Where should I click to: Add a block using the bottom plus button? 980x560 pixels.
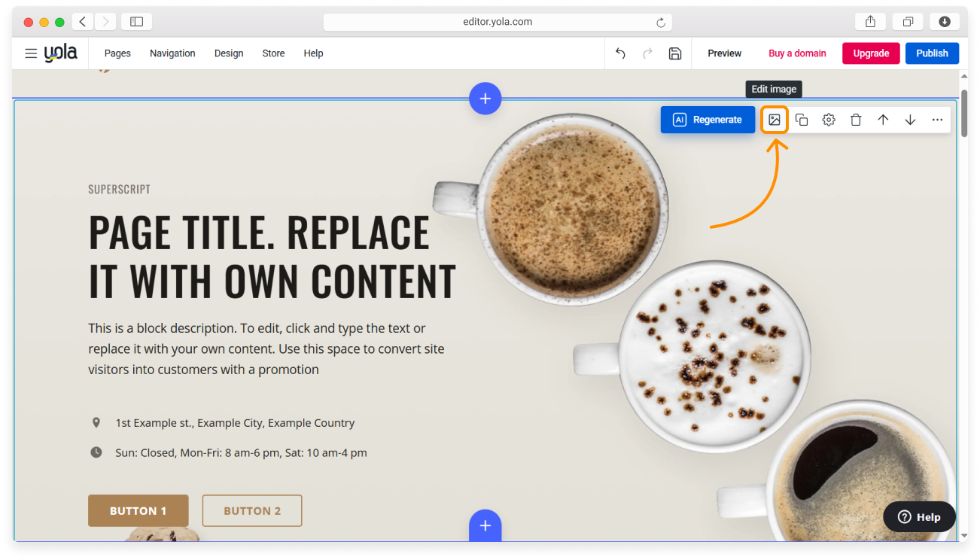pos(485,525)
